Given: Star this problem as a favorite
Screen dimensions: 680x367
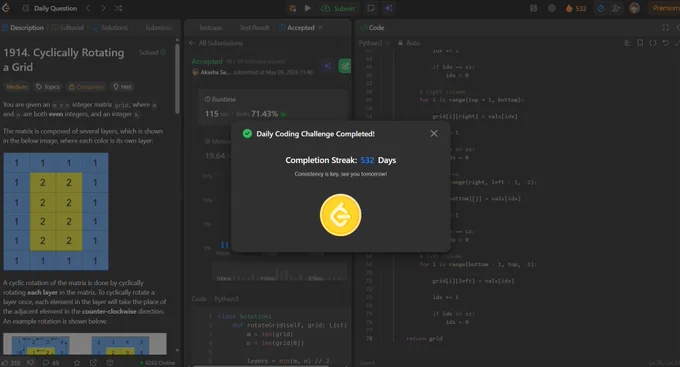Looking at the screenshot, I should point(77,363).
